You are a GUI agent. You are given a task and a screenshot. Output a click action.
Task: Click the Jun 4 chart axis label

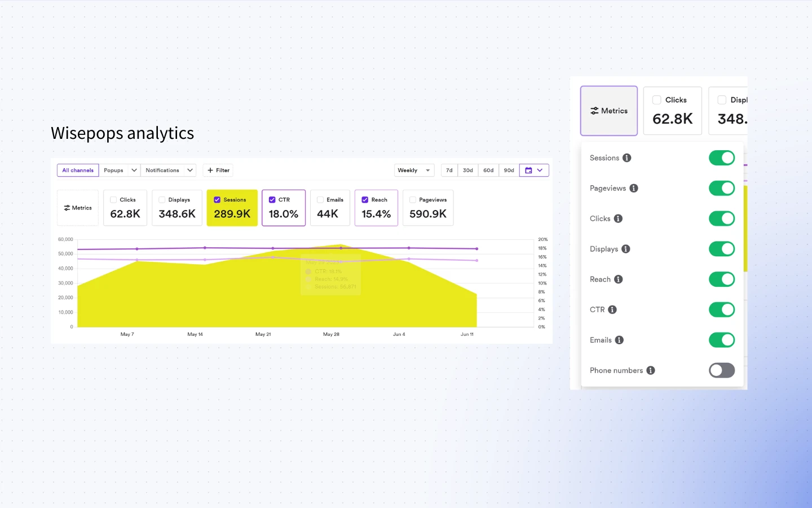(x=399, y=335)
